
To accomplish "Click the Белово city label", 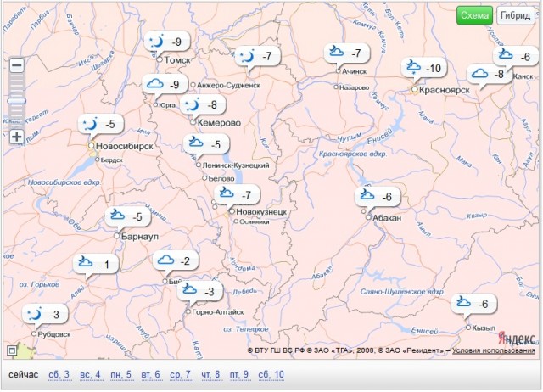I will pos(221,179).
